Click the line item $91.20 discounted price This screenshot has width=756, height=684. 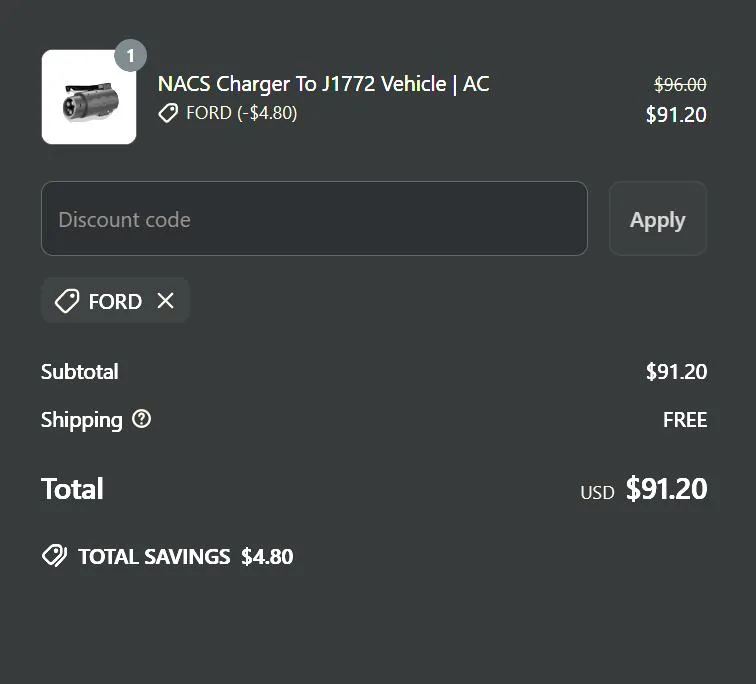pos(676,115)
